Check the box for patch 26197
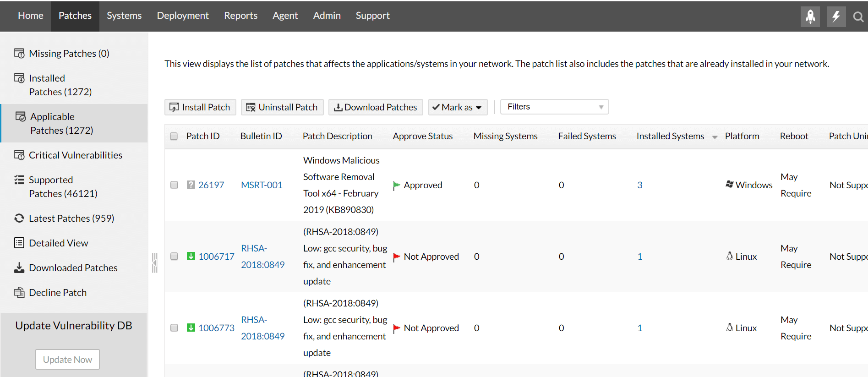 point(174,185)
